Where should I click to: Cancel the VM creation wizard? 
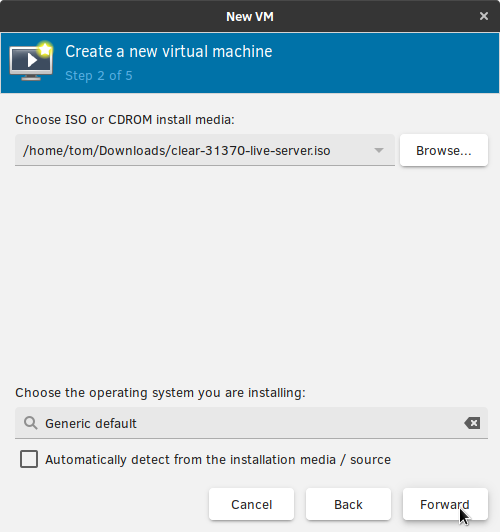click(x=251, y=504)
